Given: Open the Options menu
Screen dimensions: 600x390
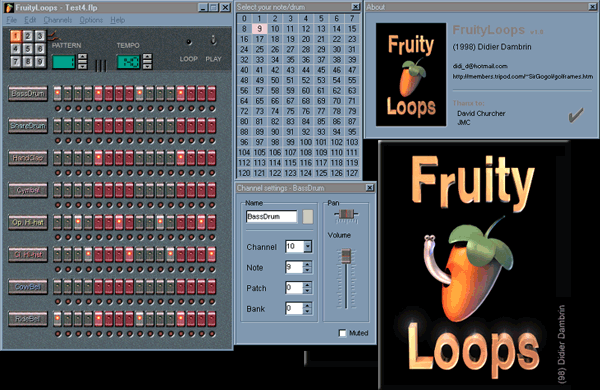Looking at the screenshot, I should pos(91,20).
